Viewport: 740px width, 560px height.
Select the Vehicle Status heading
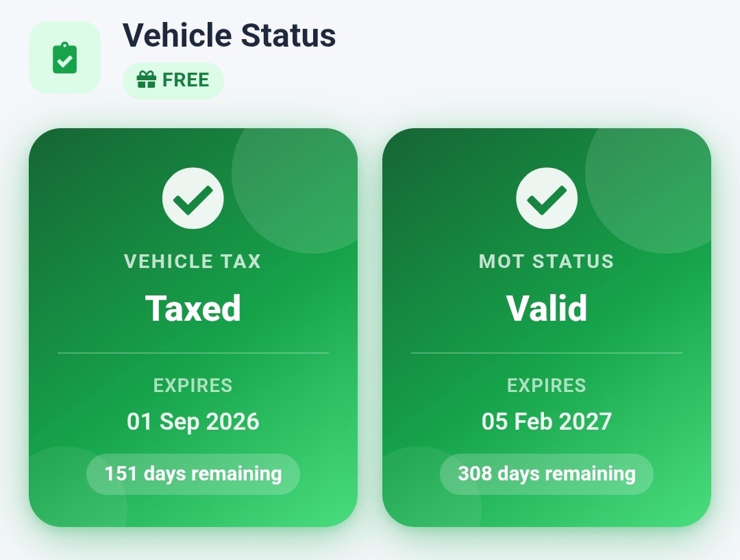(229, 35)
